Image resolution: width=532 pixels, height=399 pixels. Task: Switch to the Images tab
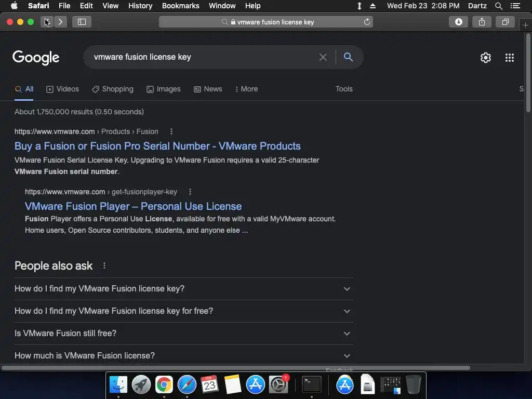coord(164,89)
